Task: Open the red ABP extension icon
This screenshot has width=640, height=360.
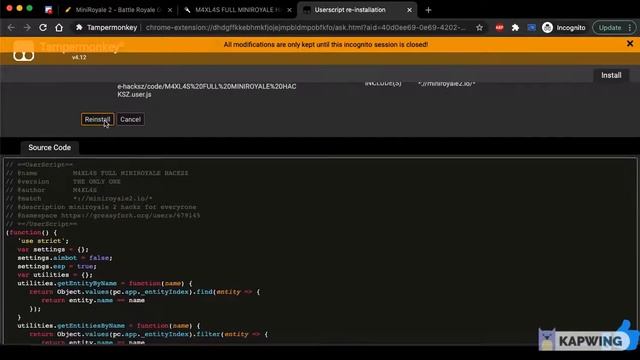Action: 499,28
